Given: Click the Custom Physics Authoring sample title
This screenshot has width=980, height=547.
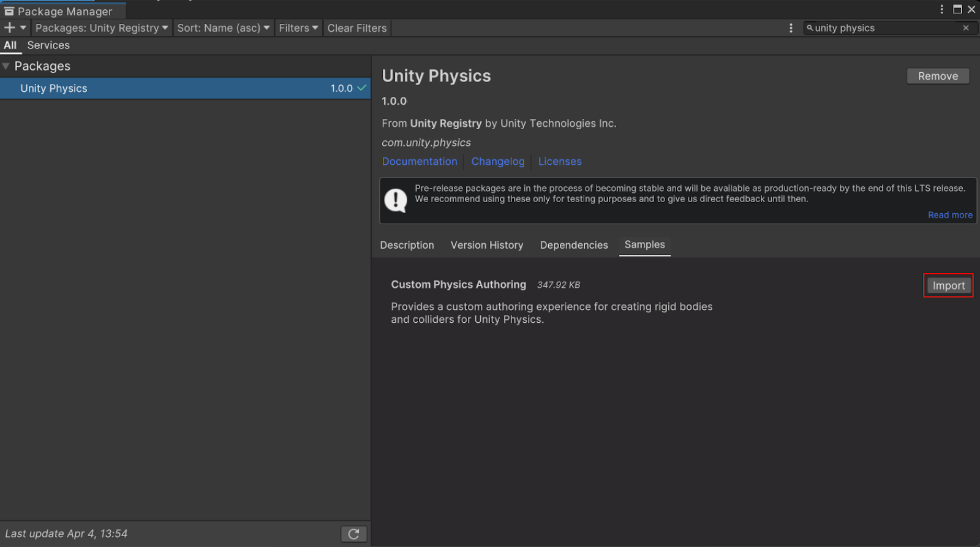Looking at the screenshot, I should pyautogui.click(x=459, y=284).
